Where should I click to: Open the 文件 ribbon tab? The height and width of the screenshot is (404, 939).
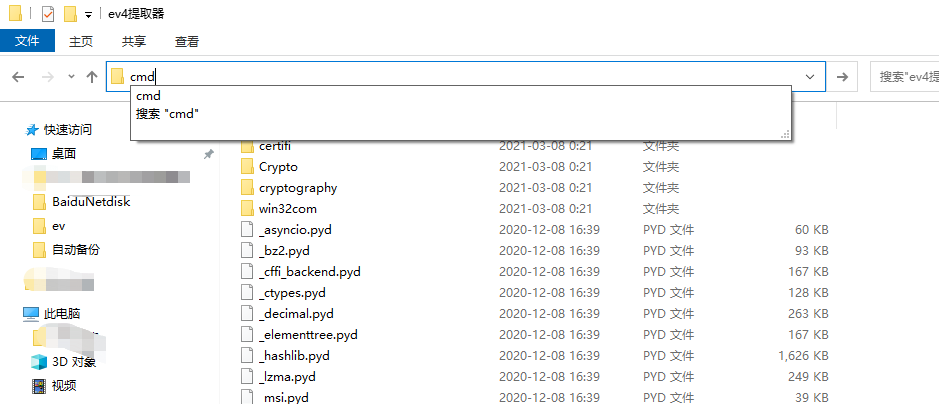pos(27,41)
